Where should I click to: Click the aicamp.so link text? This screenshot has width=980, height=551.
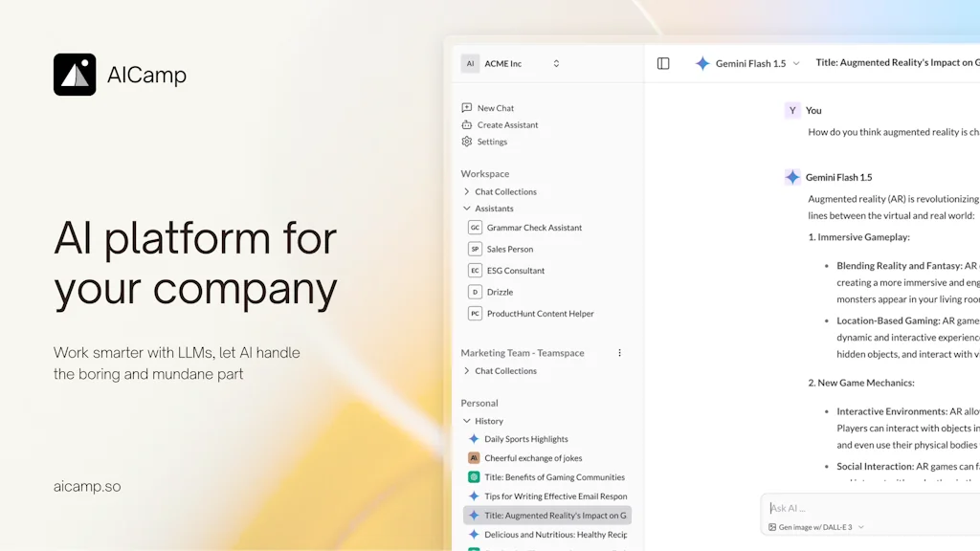coord(87,486)
